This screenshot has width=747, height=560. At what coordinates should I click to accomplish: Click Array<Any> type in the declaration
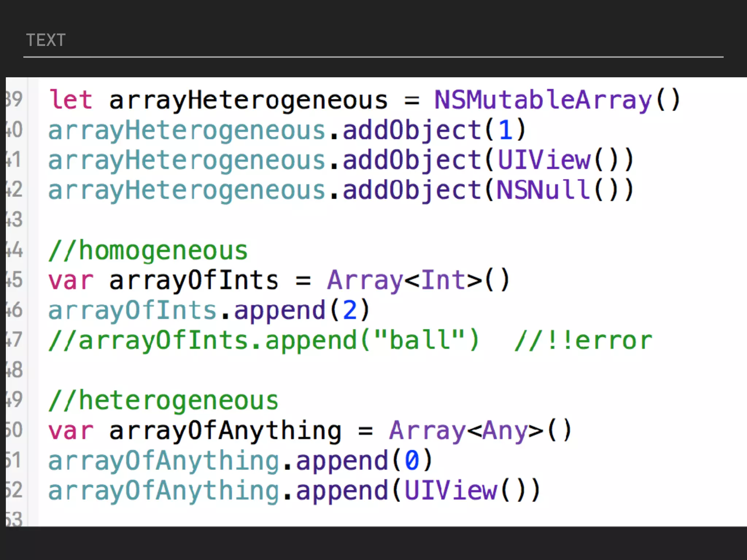point(466,431)
